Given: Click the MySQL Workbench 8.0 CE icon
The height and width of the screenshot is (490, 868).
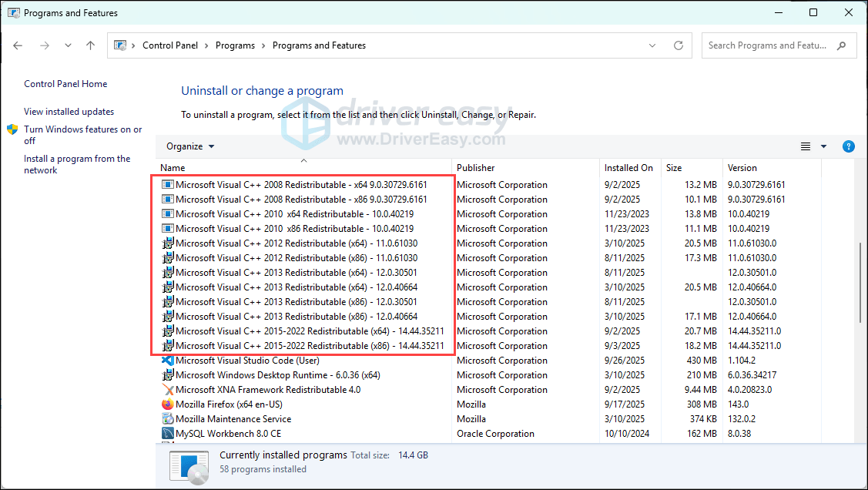Looking at the screenshot, I should point(167,434).
